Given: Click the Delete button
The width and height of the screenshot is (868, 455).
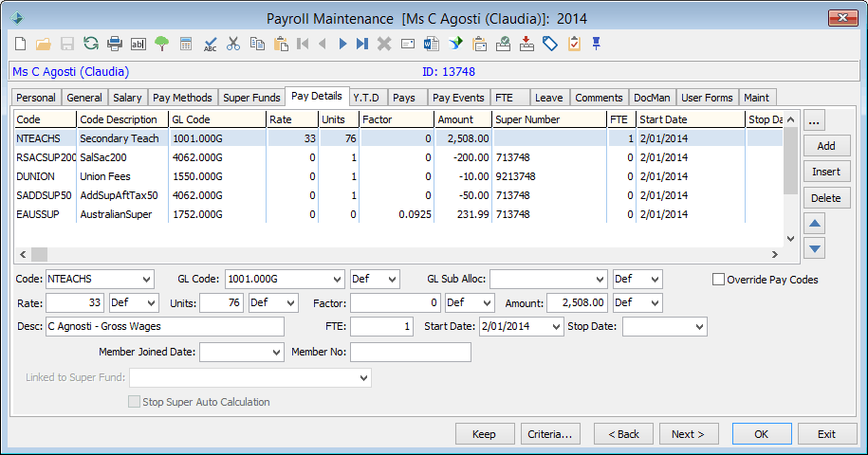Looking at the screenshot, I should pyautogui.click(x=826, y=198).
